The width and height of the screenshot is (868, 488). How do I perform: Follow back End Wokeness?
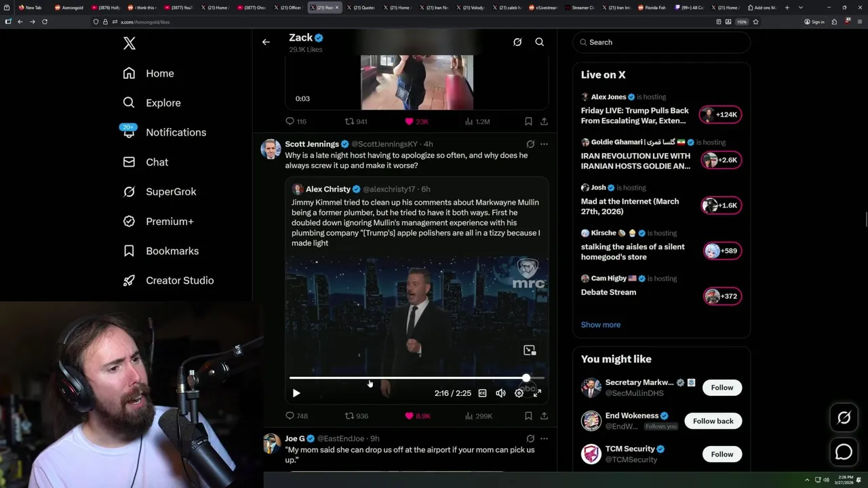713,421
